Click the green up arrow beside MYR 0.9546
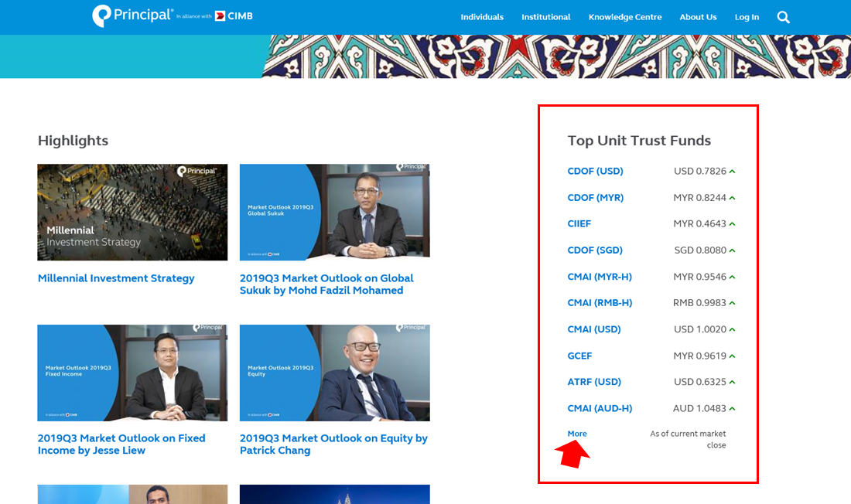 coord(732,277)
